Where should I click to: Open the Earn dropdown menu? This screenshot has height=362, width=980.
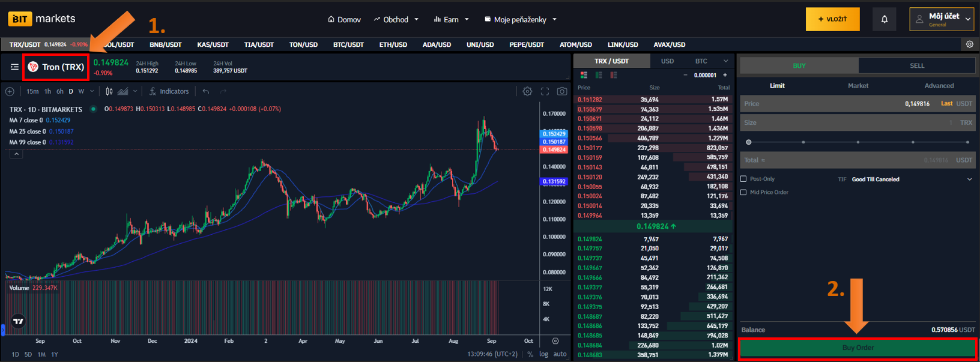point(451,20)
